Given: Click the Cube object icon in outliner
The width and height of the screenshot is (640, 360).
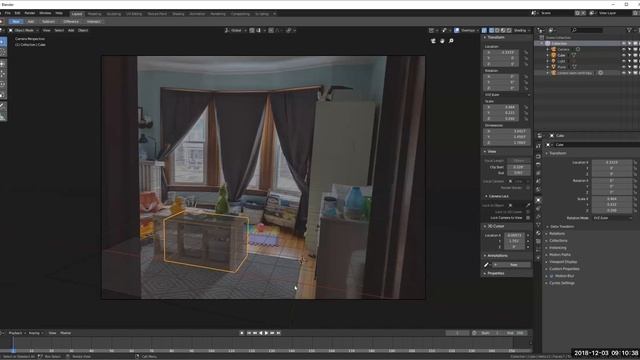Looking at the screenshot, I should pyautogui.click(x=553, y=55).
